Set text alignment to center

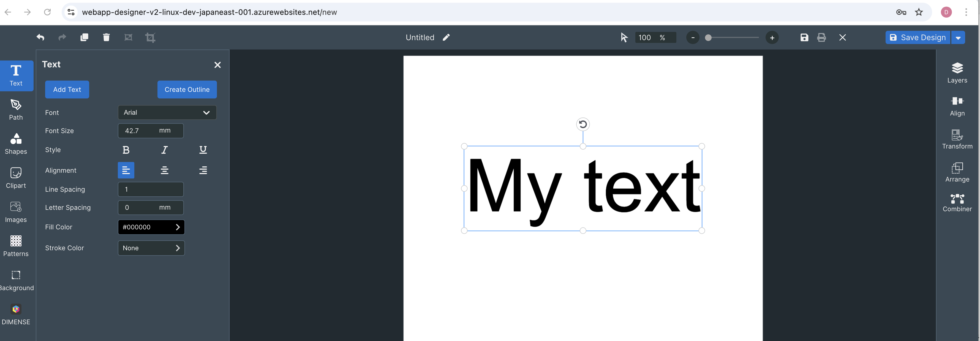[164, 170]
